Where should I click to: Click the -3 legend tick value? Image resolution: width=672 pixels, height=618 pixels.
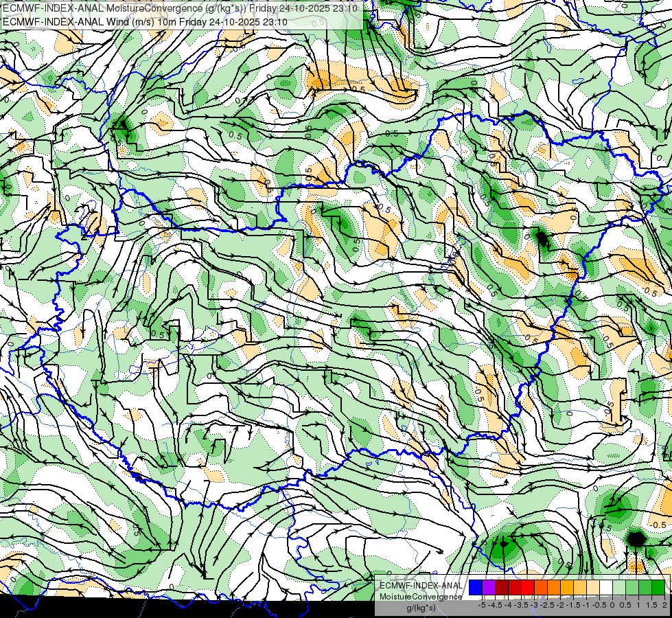(535, 605)
